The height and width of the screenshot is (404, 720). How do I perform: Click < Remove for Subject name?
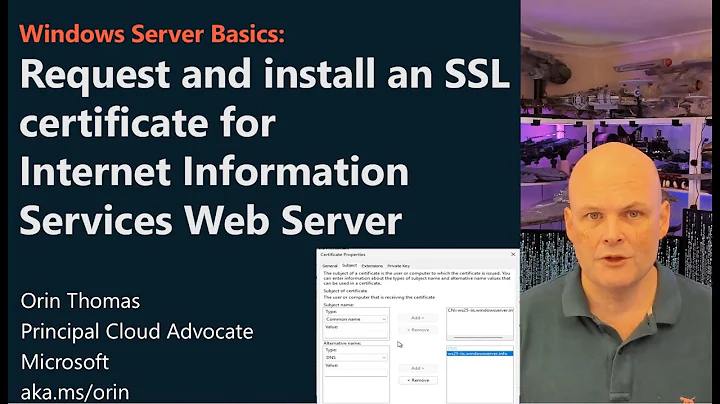[417, 330]
